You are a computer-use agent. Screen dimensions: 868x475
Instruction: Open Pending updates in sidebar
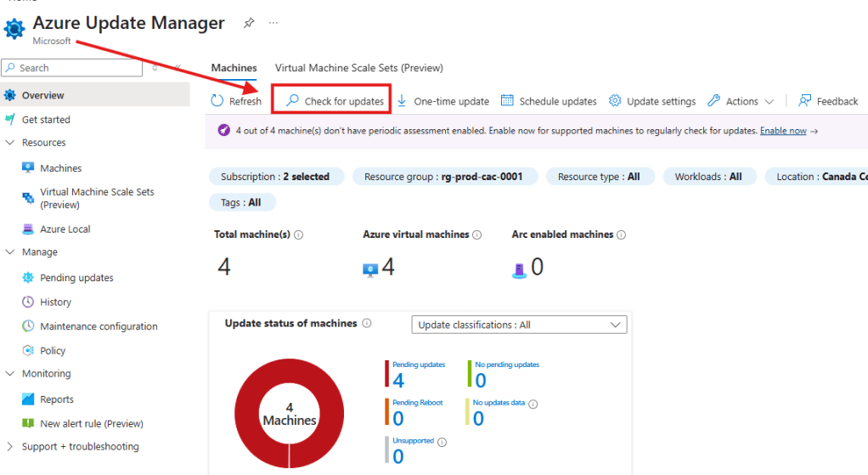point(76,278)
